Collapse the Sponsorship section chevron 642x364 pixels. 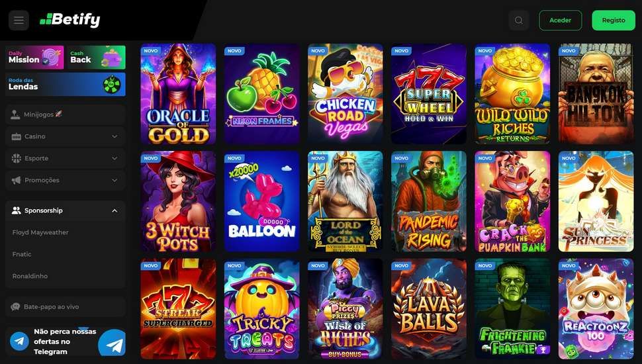[115, 210]
